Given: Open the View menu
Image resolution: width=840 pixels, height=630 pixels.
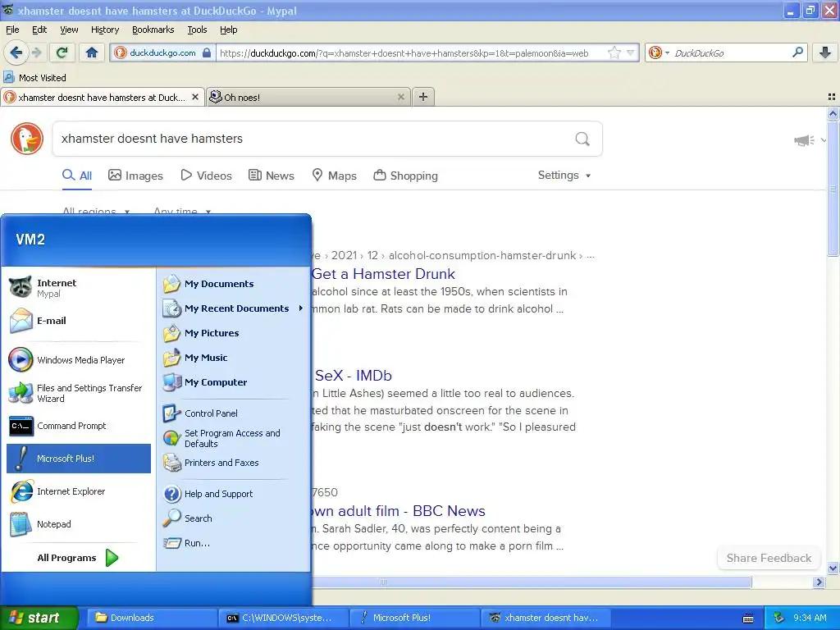Looking at the screenshot, I should (x=69, y=30).
